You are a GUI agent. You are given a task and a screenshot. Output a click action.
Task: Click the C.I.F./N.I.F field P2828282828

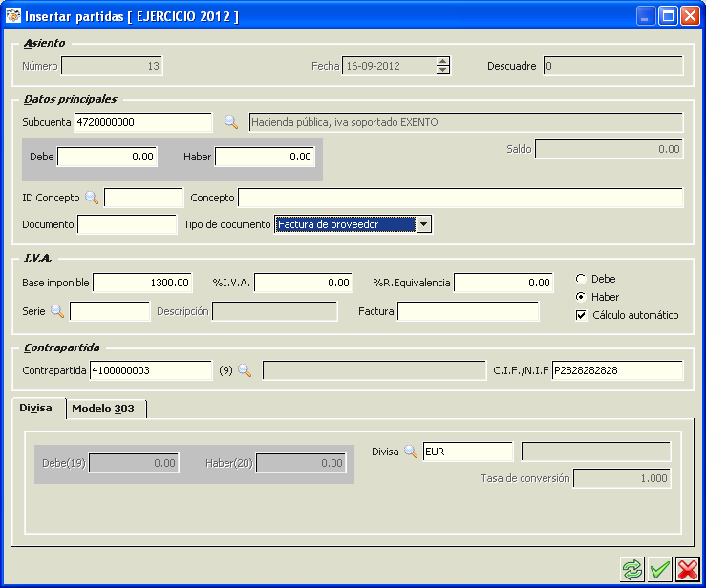618,370
